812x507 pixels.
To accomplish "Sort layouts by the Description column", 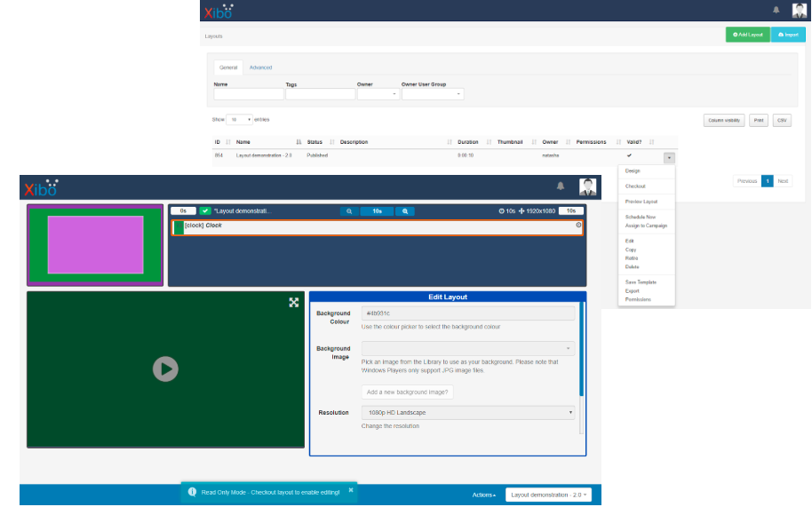I will 395,142.
